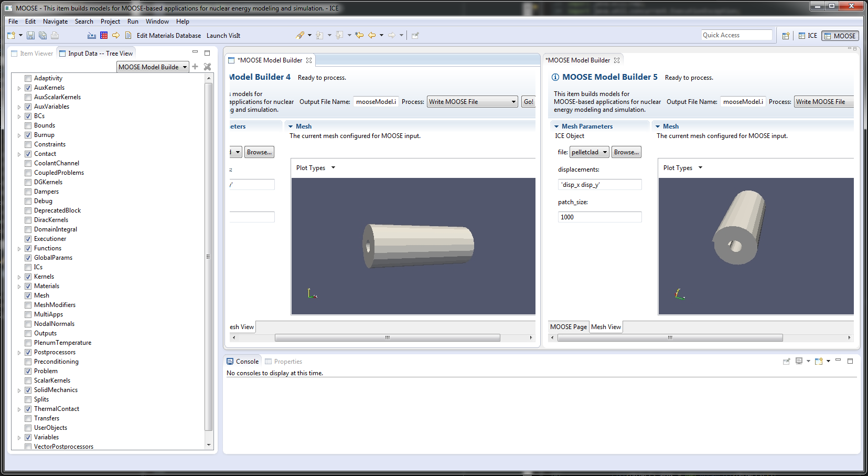Uncheck the GlobalParams checkbox
Screen dimensions: 868x476
coord(28,258)
